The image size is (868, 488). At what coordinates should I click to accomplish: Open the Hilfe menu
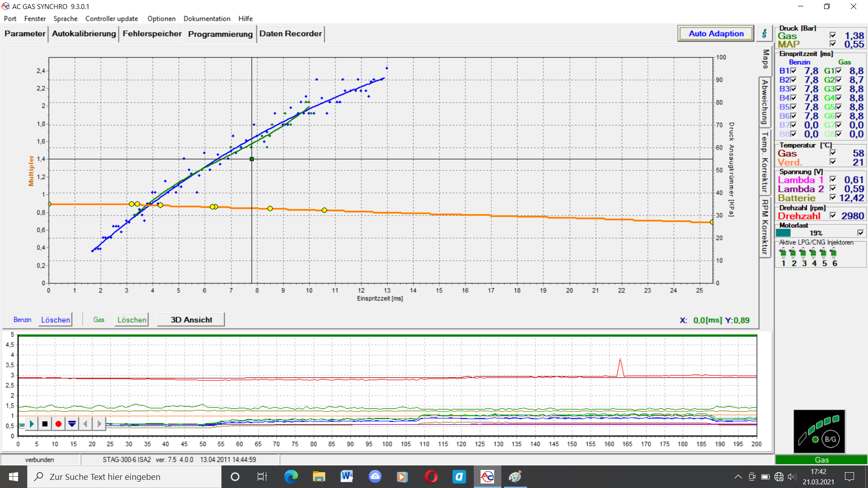245,19
